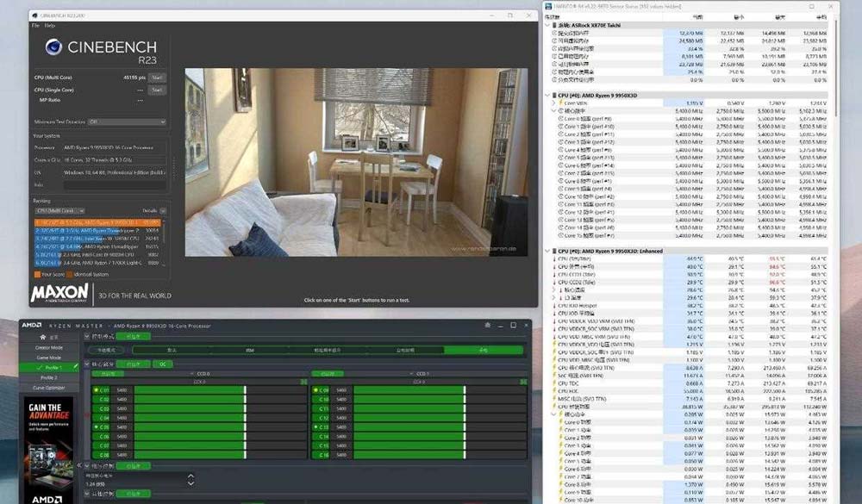Collapse the core clocks tree below Core VIDs
The image size is (862, 504).
coord(554,110)
